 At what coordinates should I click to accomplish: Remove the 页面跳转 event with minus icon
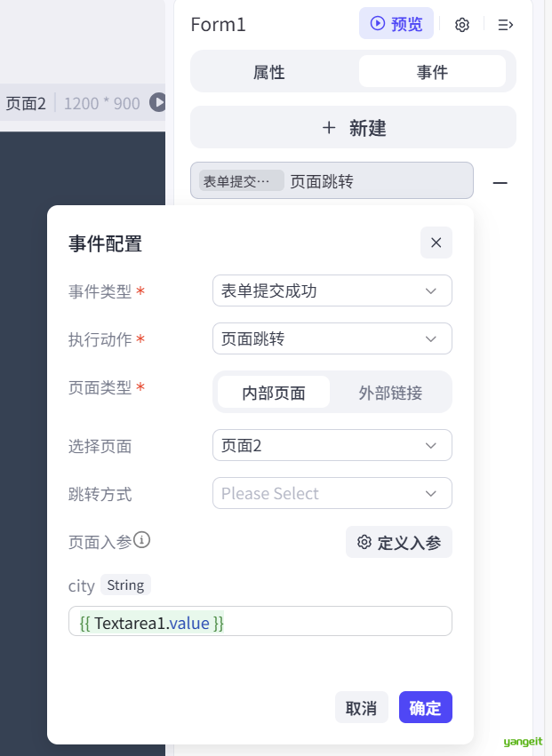pos(500,182)
